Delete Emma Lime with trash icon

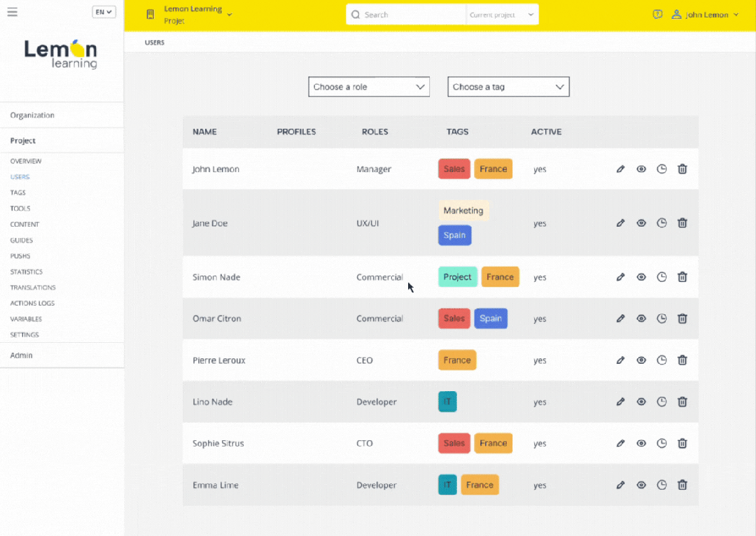point(682,485)
